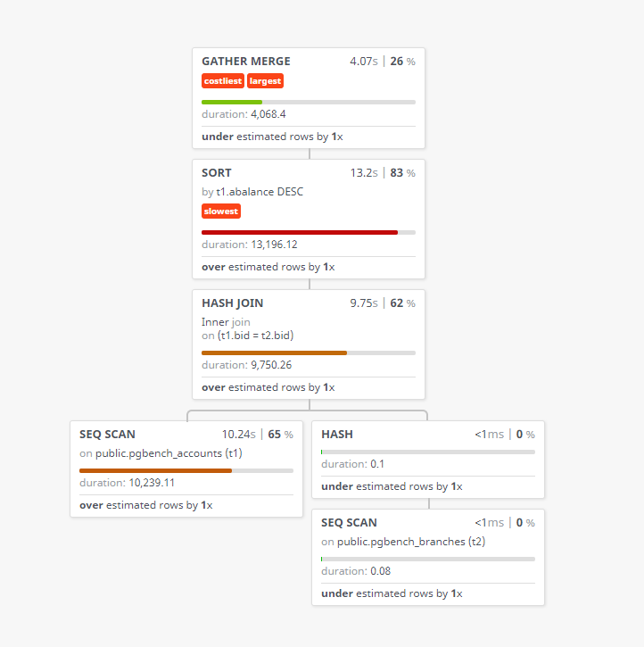Open the SEQ SCAN pgbench_branches node

click(350, 523)
